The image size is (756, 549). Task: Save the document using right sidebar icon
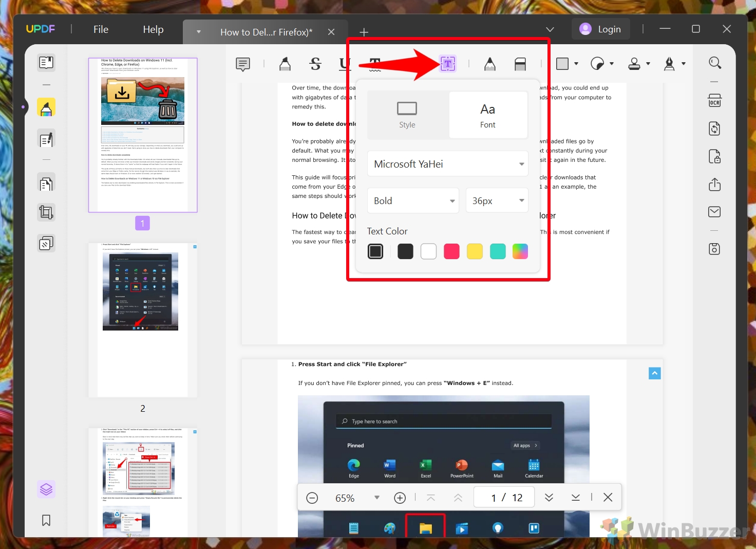[715, 249]
